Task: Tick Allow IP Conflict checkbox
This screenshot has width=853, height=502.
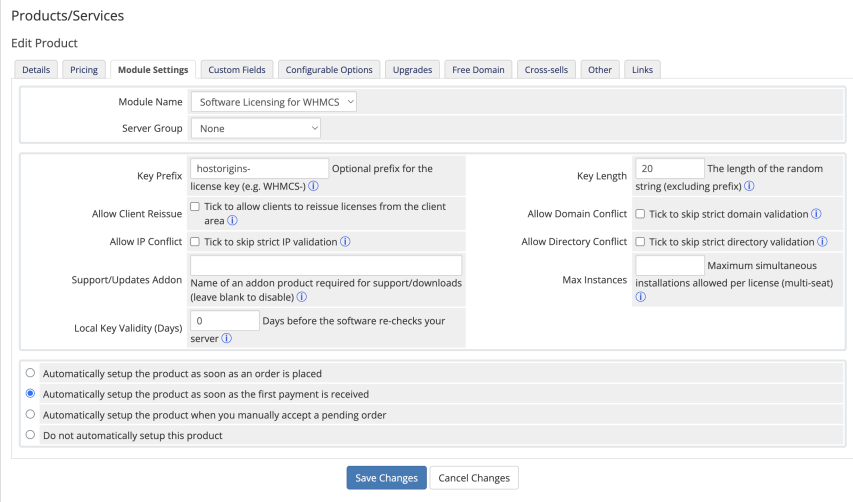Action: [x=195, y=241]
